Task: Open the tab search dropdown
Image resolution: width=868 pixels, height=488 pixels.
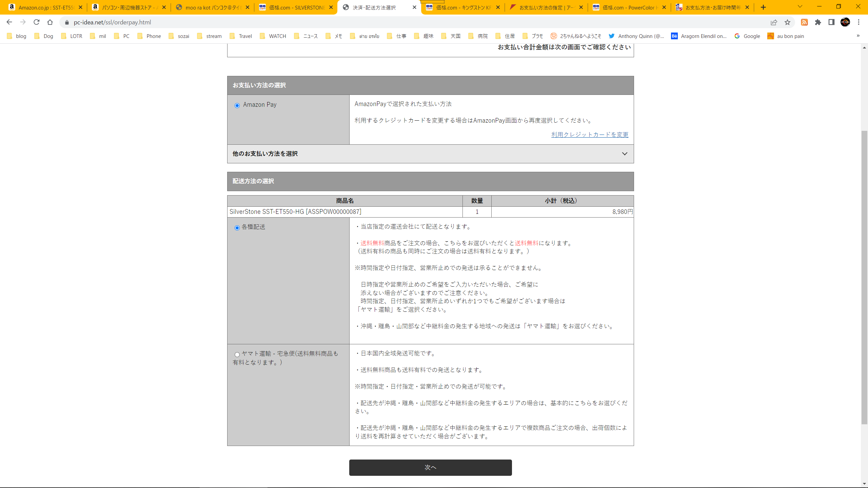Action: coord(800,6)
